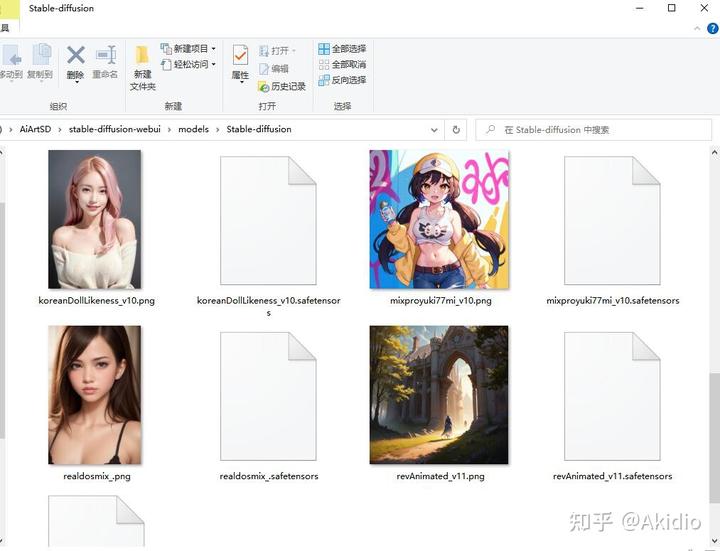Click Stable-diffusion in the address path
The height and width of the screenshot is (551, 720).
pos(259,129)
